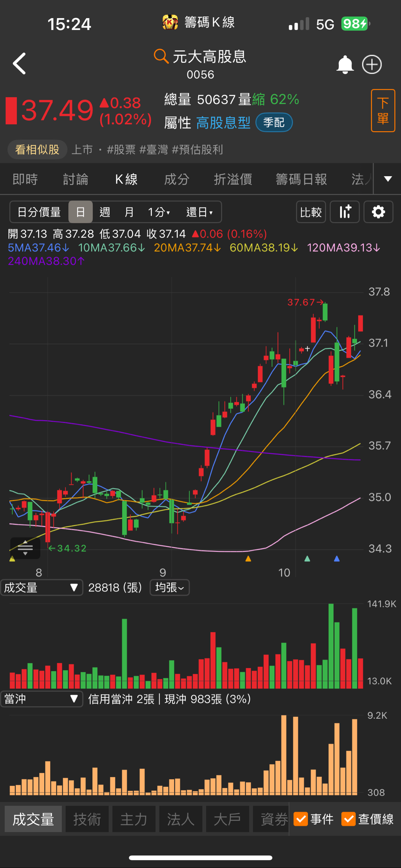Image resolution: width=401 pixels, height=868 pixels.
Task: Switch to the 折溢價 tab
Action: pyautogui.click(x=233, y=179)
